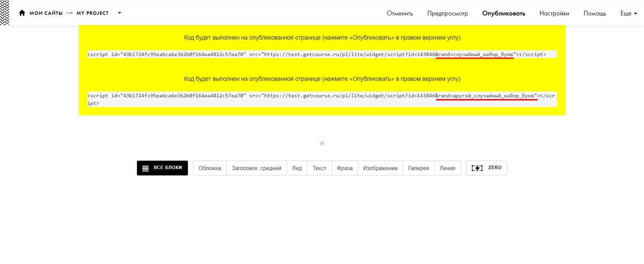
Task: Expand the project dropdown arrow
Action: [x=119, y=13]
